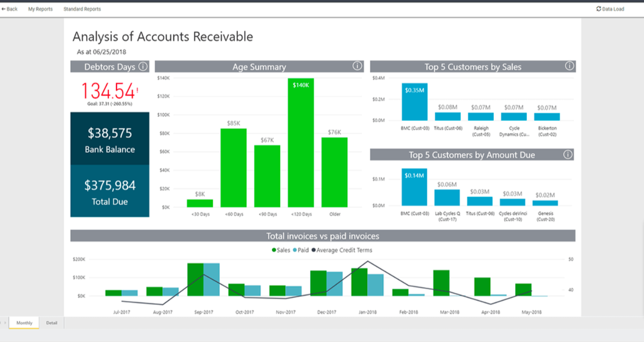Select the <90 Days bar in Age Summary

(267, 176)
